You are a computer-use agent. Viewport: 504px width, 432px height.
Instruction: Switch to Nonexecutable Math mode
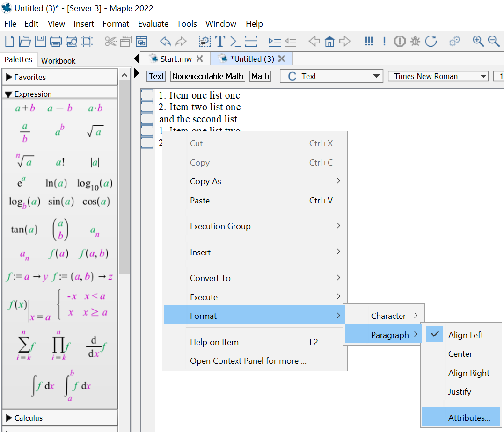[x=208, y=76]
